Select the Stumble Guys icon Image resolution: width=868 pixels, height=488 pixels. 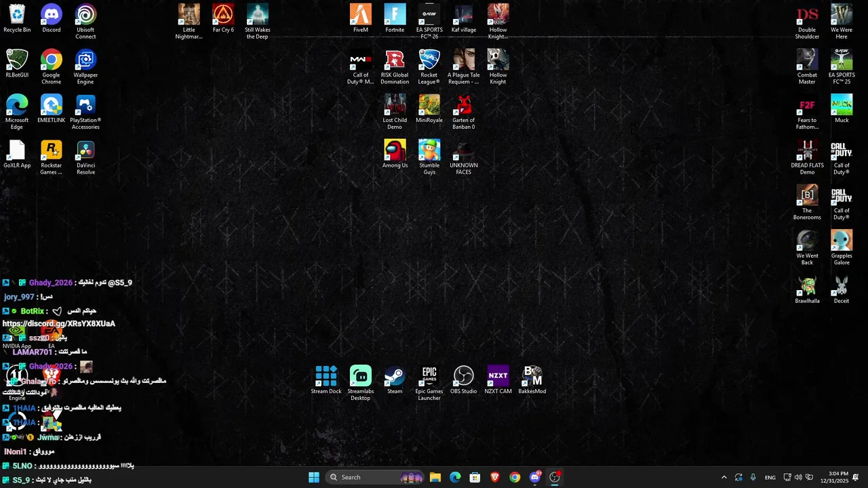coord(429,157)
